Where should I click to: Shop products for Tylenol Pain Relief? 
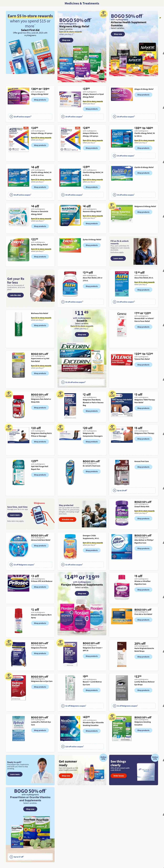click(143, 365)
